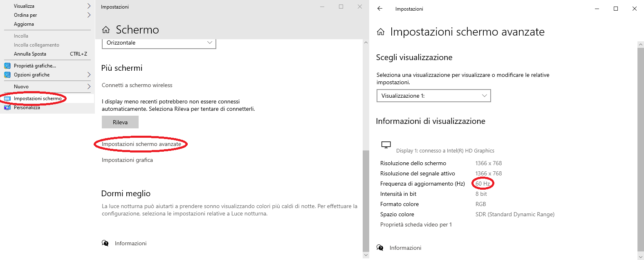Click the Schermo window vertical scrollbar thumb

[x=366, y=200]
